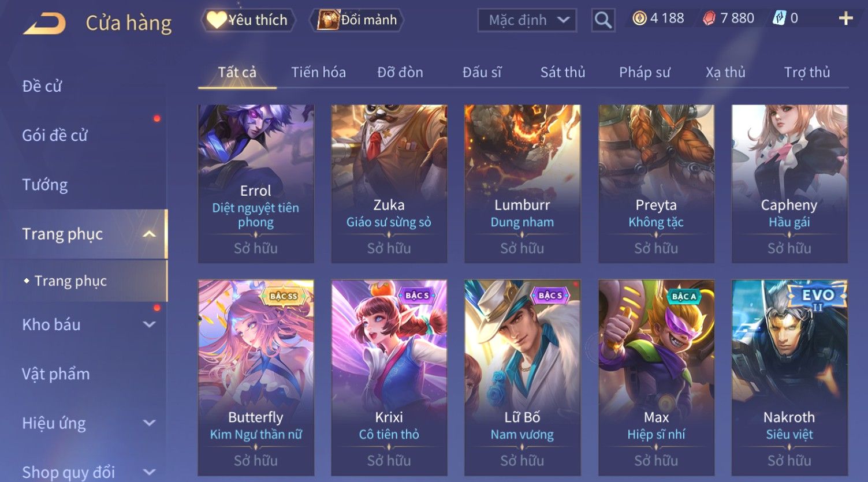Select Nakroth Siêu việt EVO skin

pos(789,378)
